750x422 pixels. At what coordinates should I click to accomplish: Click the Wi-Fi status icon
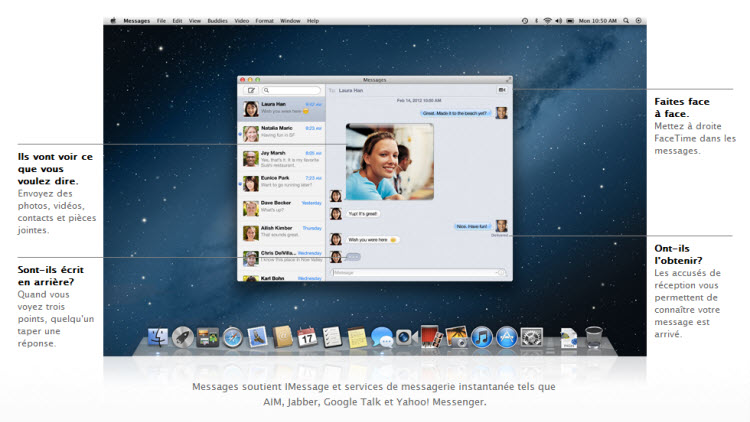[547, 21]
